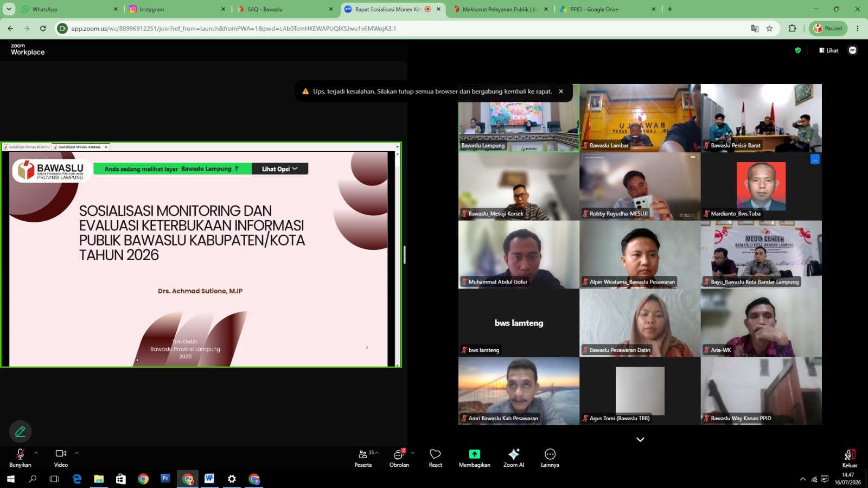Viewport: 868px width, 488px height.
Task: Open Task View on the taskbar
Action: click(x=54, y=479)
